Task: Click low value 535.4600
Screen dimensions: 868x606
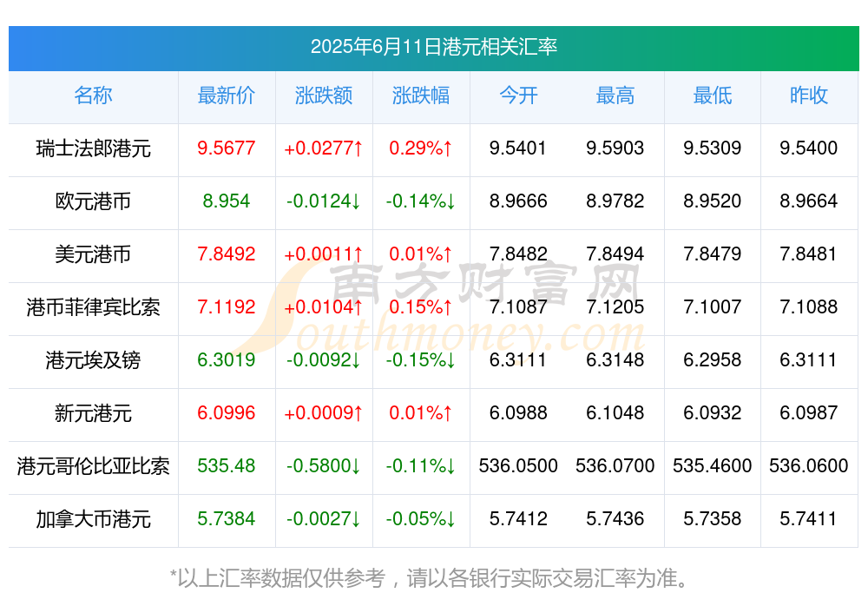Action: 713,465
